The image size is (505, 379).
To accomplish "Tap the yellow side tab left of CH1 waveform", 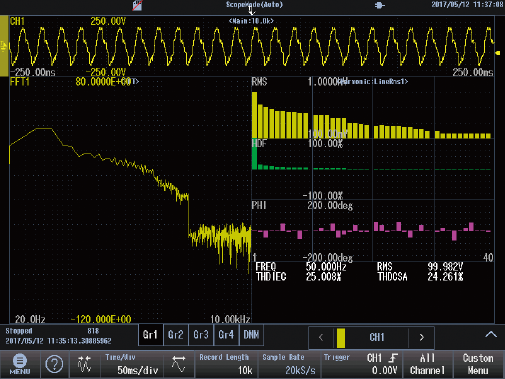I will click(x=4, y=46).
